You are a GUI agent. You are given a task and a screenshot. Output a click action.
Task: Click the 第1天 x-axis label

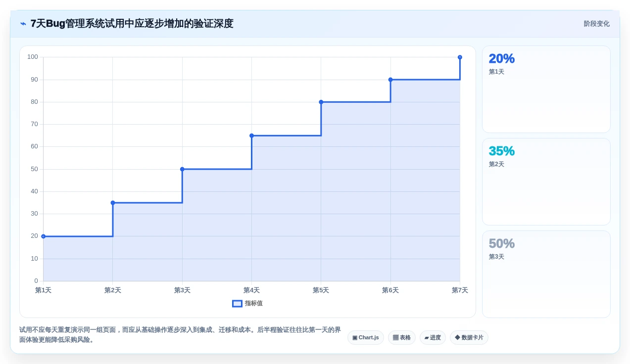44,290
